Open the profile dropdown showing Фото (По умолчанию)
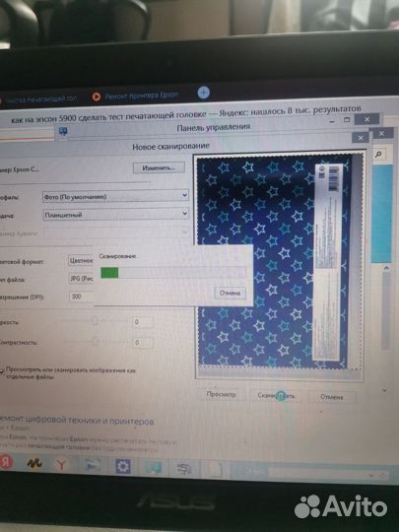This screenshot has height=532, width=399. click(x=115, y=196)
